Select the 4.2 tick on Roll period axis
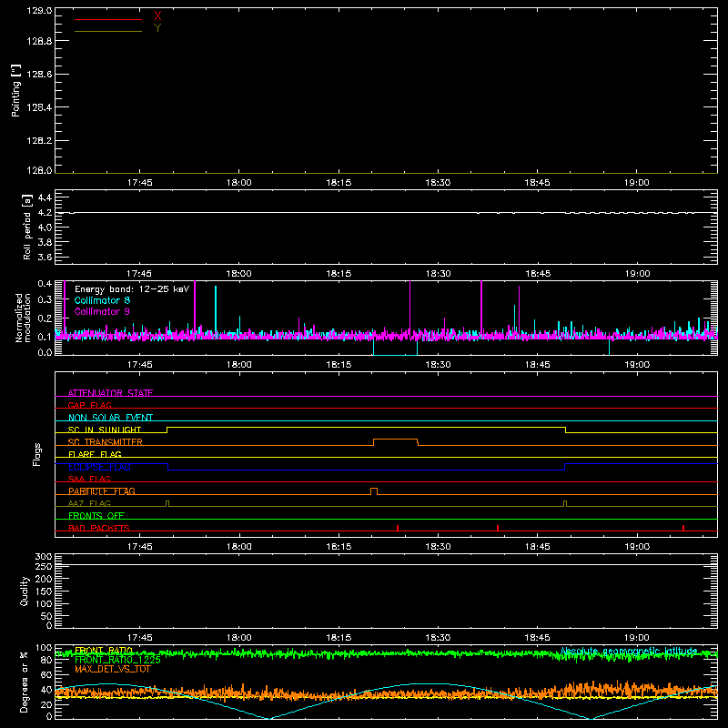 pos(45,213)
